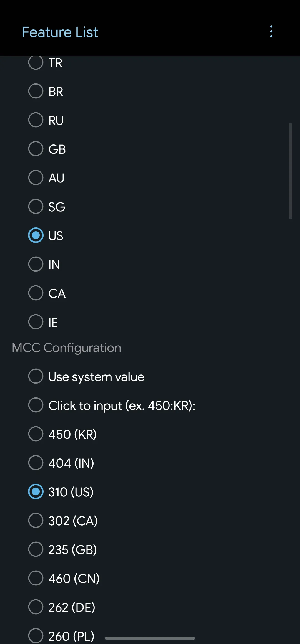Select the CA country option
300x644 pixels.
click(x=36, y=293)
